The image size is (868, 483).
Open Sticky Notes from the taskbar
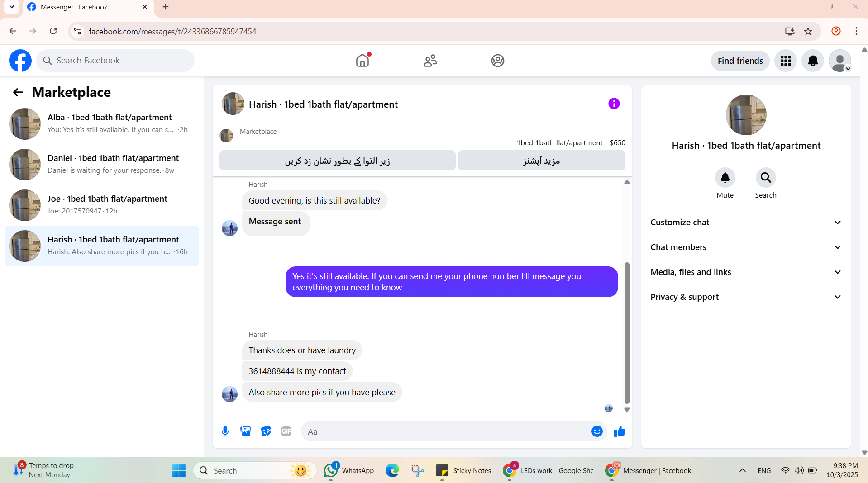click(x=463, y=471)
